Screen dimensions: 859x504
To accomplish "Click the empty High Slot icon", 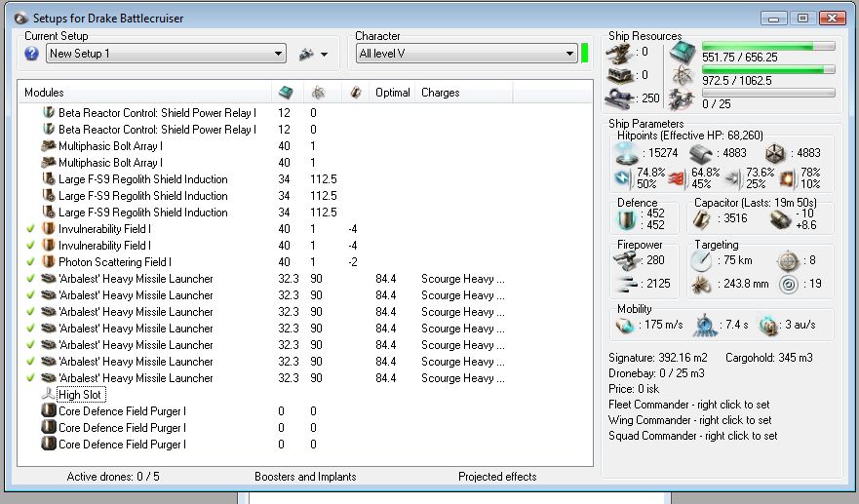I will point(49,395).
